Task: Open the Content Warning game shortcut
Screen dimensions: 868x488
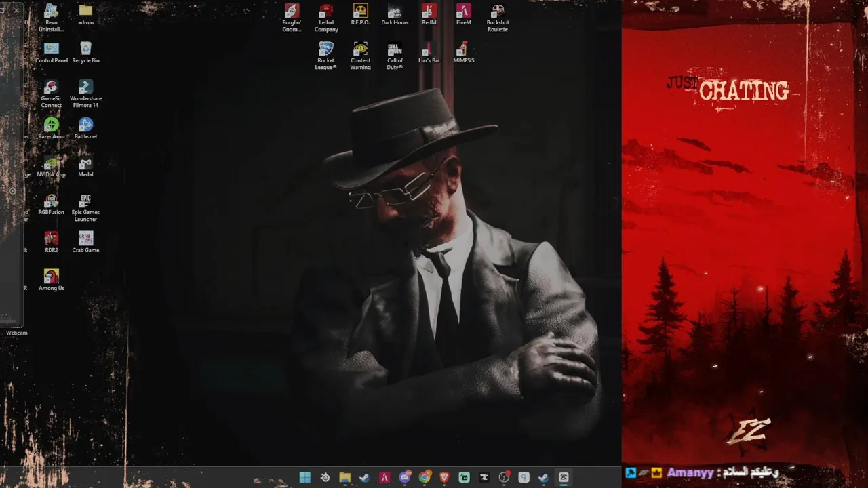Action: point(360,56)
